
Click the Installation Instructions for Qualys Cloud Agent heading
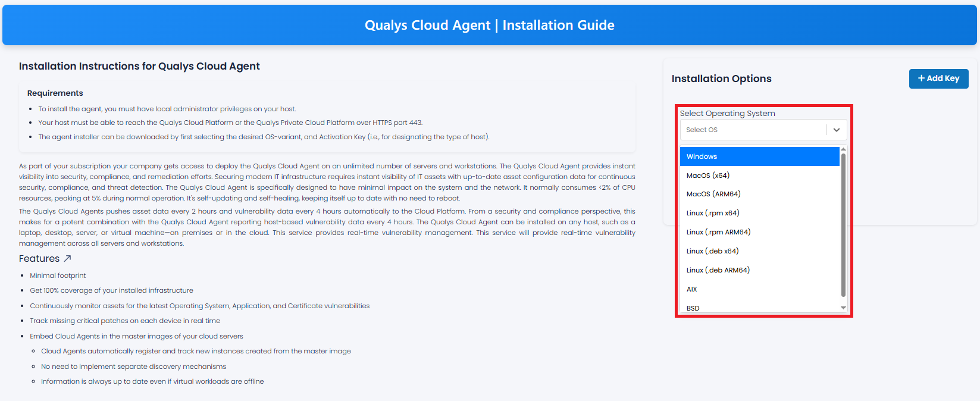click(x=139, y=66)
